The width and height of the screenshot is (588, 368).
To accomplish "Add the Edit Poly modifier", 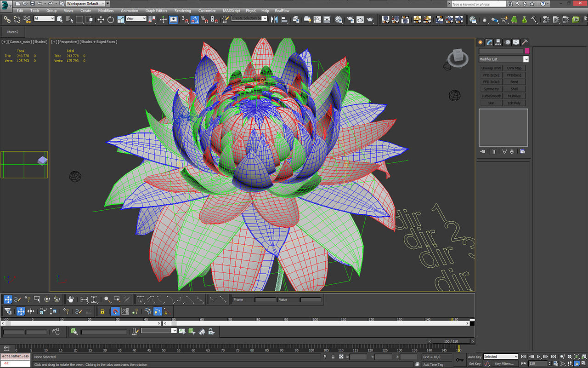I will 514,103.
